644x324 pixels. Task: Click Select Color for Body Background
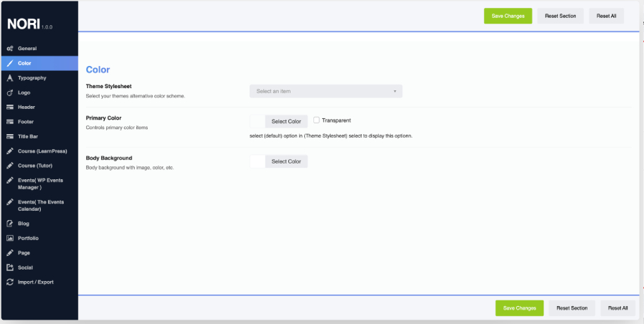click(x=286, y=161)
